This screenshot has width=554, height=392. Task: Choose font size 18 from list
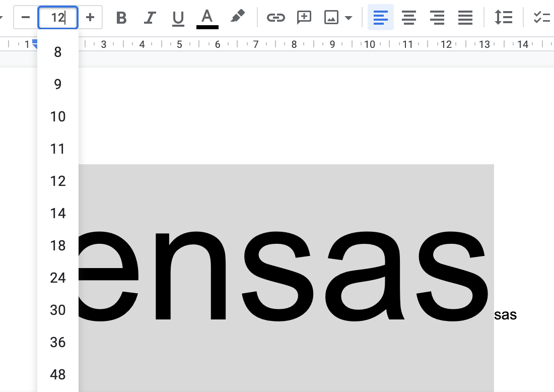(x=57, y=246)
